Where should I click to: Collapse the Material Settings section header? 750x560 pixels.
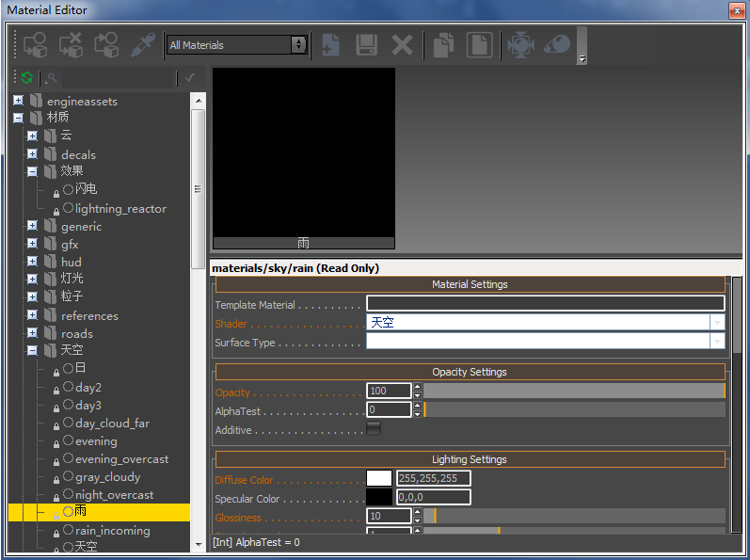(x=470, y=284)
